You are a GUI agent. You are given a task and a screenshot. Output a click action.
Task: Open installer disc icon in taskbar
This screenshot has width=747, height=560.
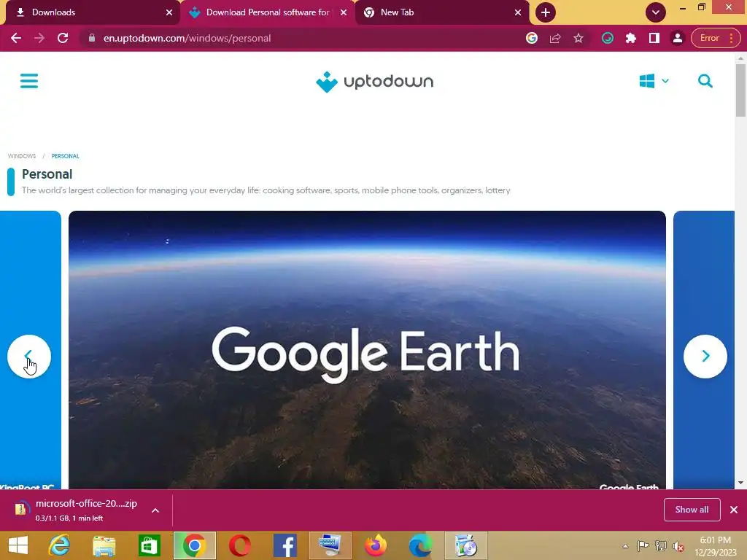[x=466, y=545]
